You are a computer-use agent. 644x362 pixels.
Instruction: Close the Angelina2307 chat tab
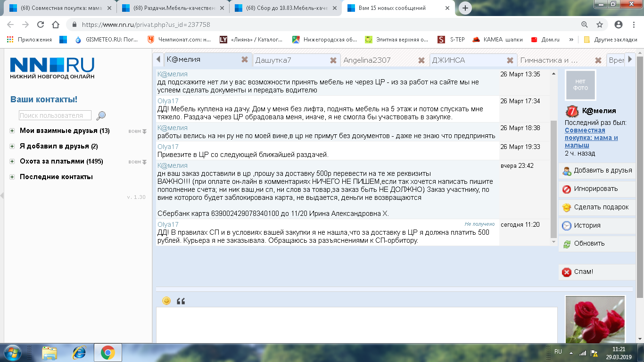[x=421, y=60]
